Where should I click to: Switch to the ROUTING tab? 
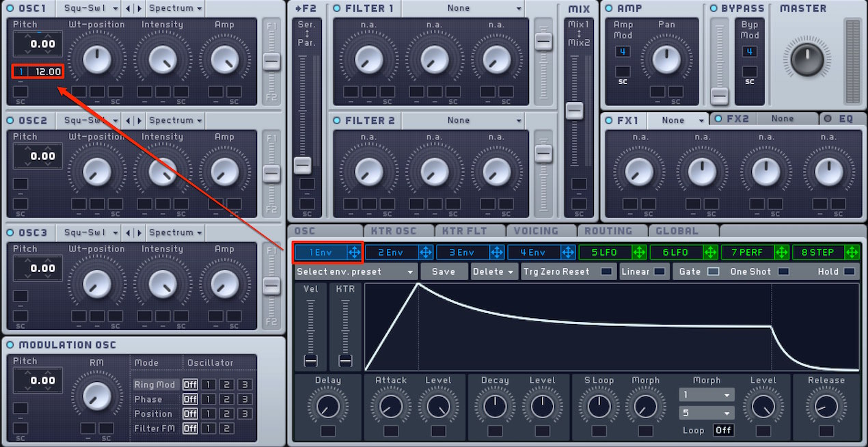[x=612, y=231]
